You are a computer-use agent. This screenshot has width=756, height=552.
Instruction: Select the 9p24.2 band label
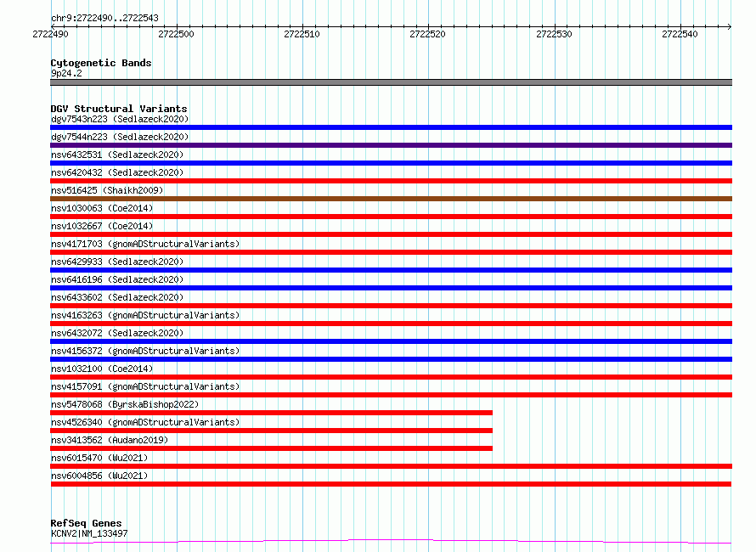coord(66,73)
